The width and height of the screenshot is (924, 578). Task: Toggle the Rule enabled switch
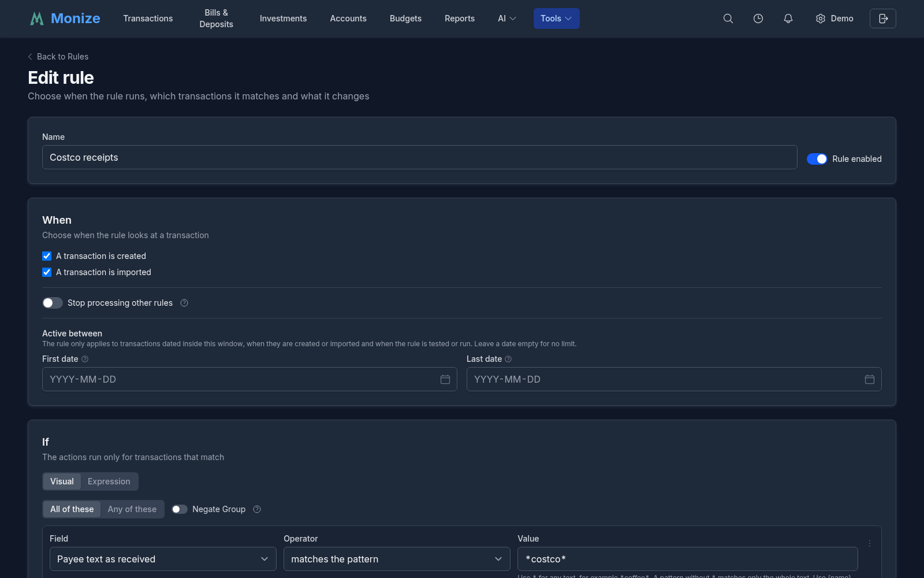coord(817,159)
